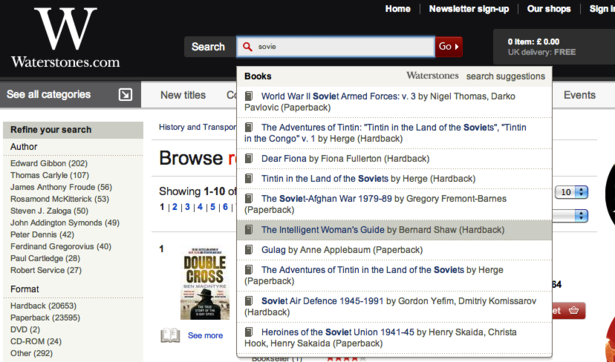Viewport: 615px width, 362px height.
Task: Click book icon beside Tintin in the Land of the Soviets by Herge (Hardback)
Action: (249, 178)
